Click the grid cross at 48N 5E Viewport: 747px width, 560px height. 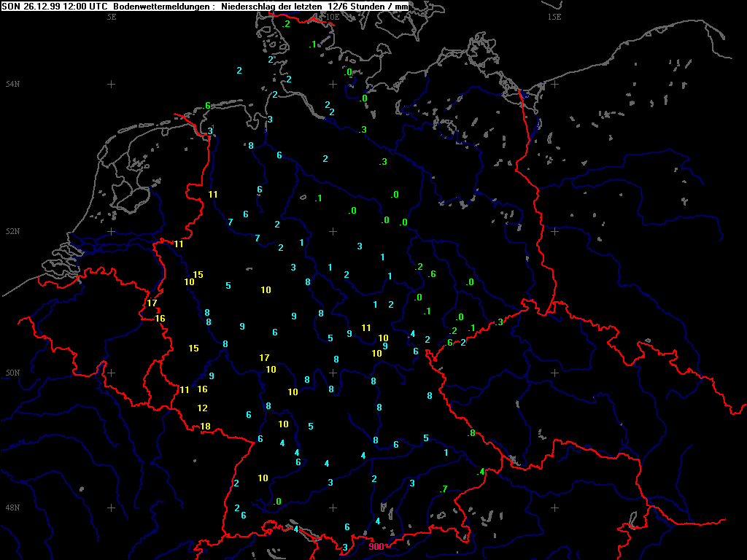coord(112,507)
